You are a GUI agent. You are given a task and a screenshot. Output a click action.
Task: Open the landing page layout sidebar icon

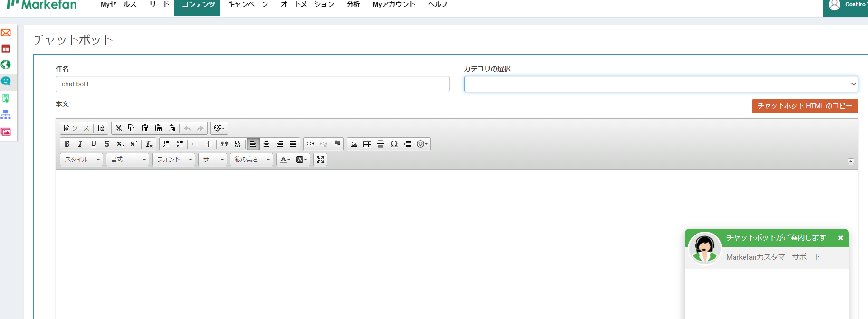click(x=6, y=49)
